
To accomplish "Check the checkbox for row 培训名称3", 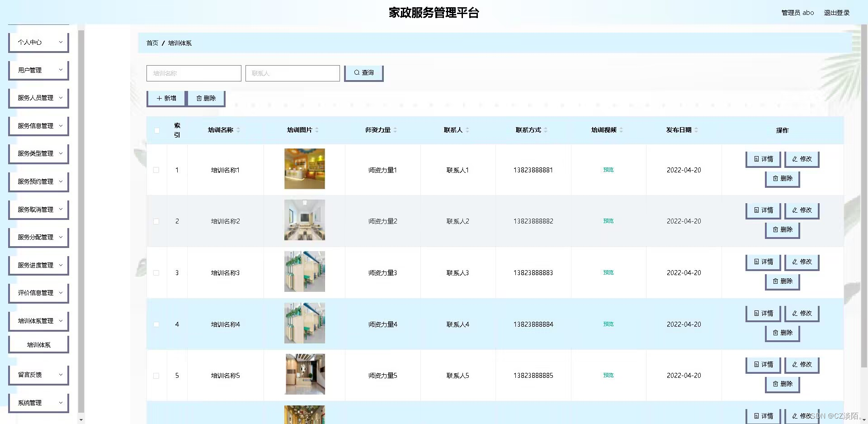I will click(x=156, y=273).
